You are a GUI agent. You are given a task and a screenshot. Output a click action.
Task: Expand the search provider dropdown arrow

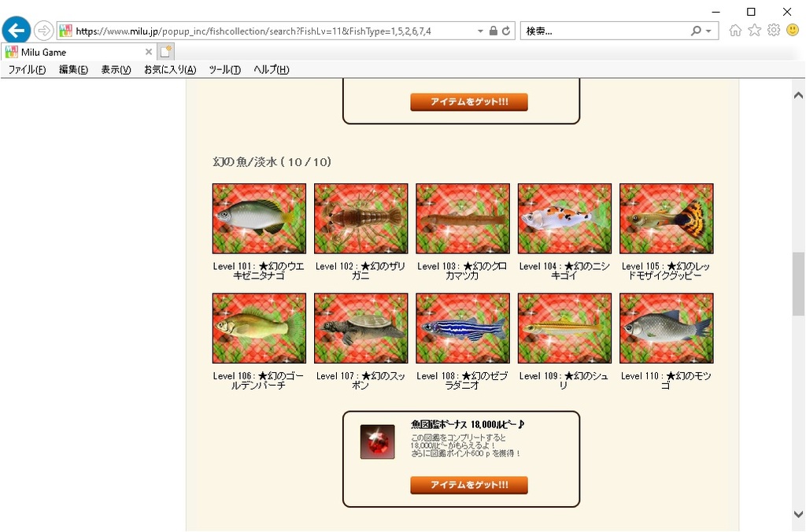pyautogui.click(x=709, y=31)
